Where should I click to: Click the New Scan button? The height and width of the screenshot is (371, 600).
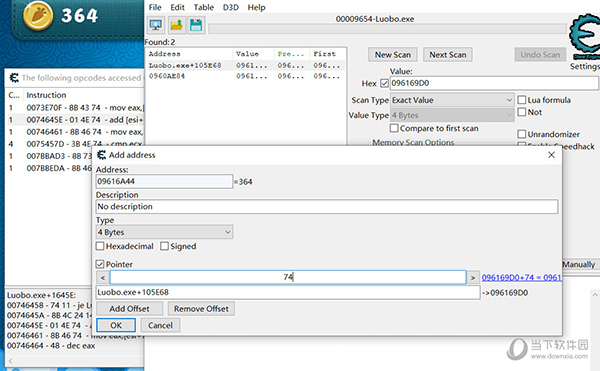point(393,55)
